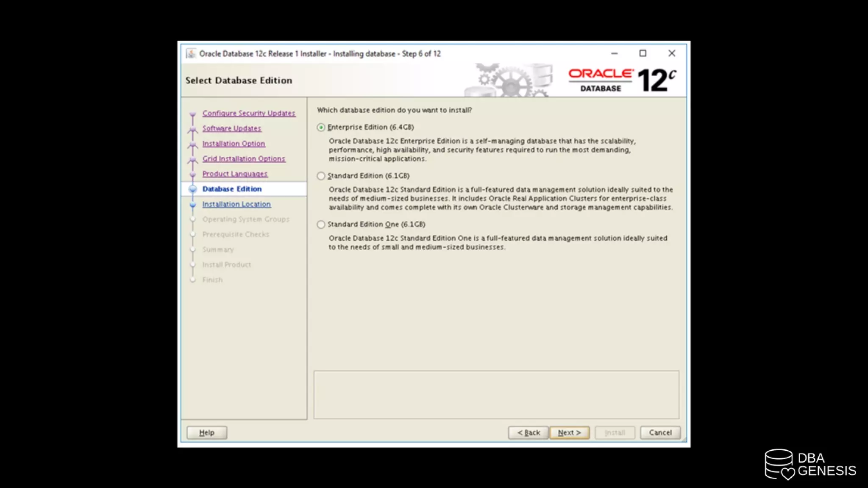The height and width of the screenshot is (488, 868).
Task: Click the installer Java icon in title bar
Action: pos(191,53)
